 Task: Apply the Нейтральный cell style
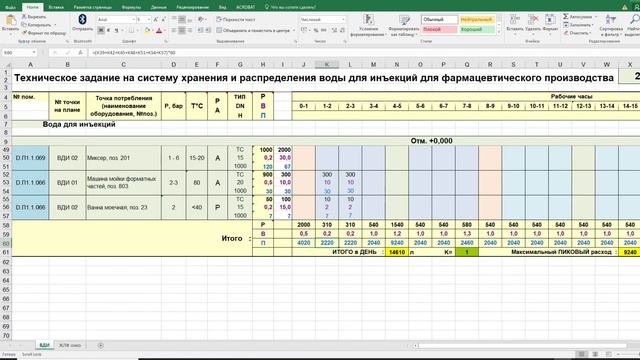coord(477,20)
